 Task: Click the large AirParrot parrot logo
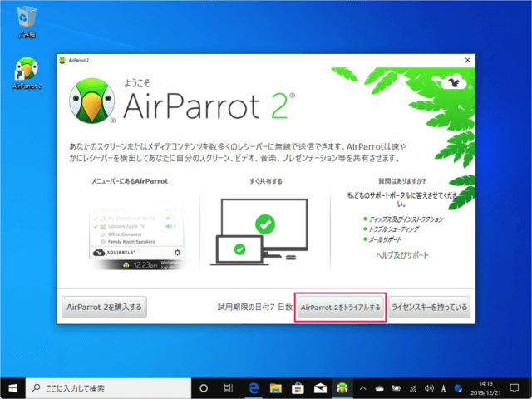click(91, 101)
